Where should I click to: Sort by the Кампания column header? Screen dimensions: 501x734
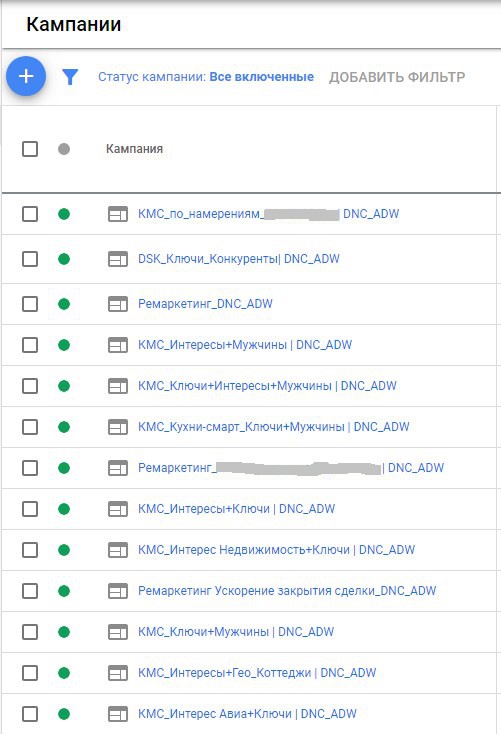tap(134, 149)
